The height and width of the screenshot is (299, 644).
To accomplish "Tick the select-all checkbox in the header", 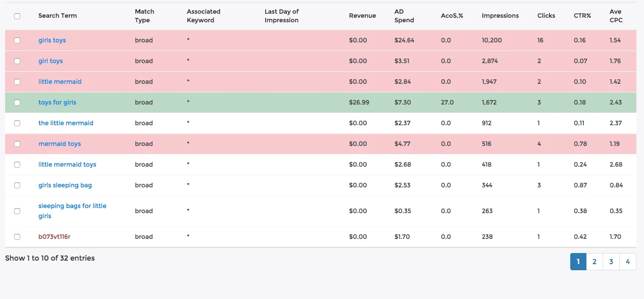I will click(x=17, y=16).
